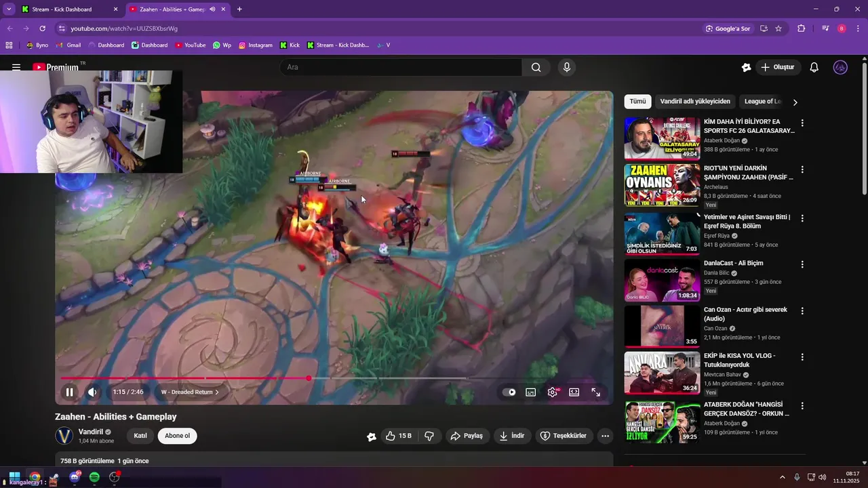Mute the Zaahen tab audio icon
Viewport: 868px width, 488px height.
click(212, 9)
